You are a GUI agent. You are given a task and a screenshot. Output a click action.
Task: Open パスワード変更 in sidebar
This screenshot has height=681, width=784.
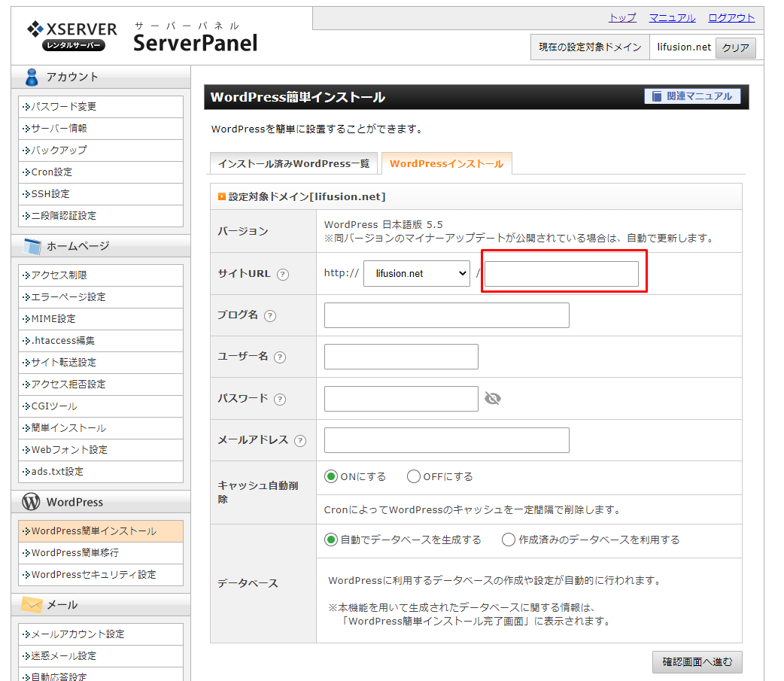[101, 107]
